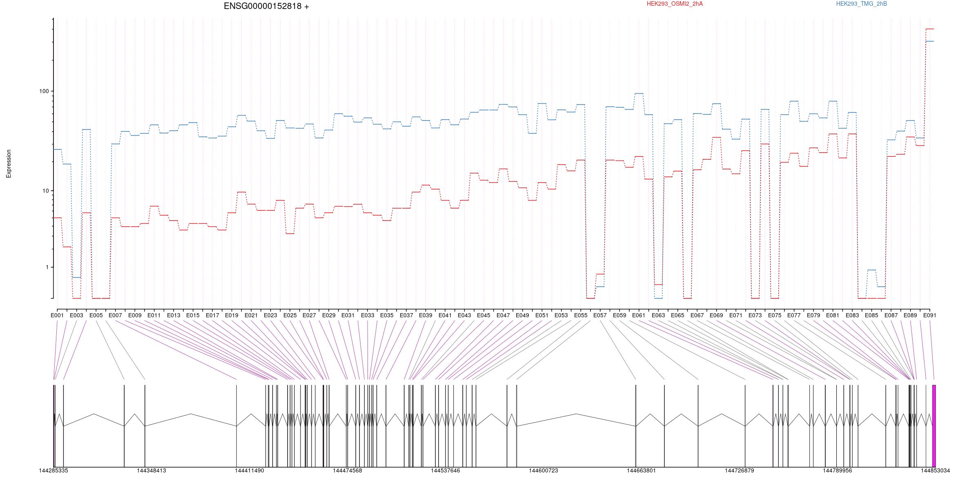Click exon label E083

pos(852,315)
